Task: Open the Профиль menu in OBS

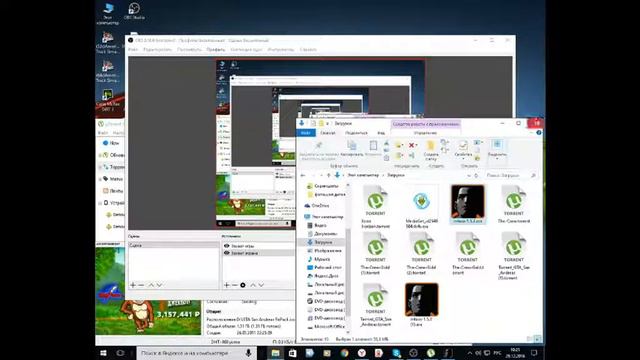Action: 216,49
